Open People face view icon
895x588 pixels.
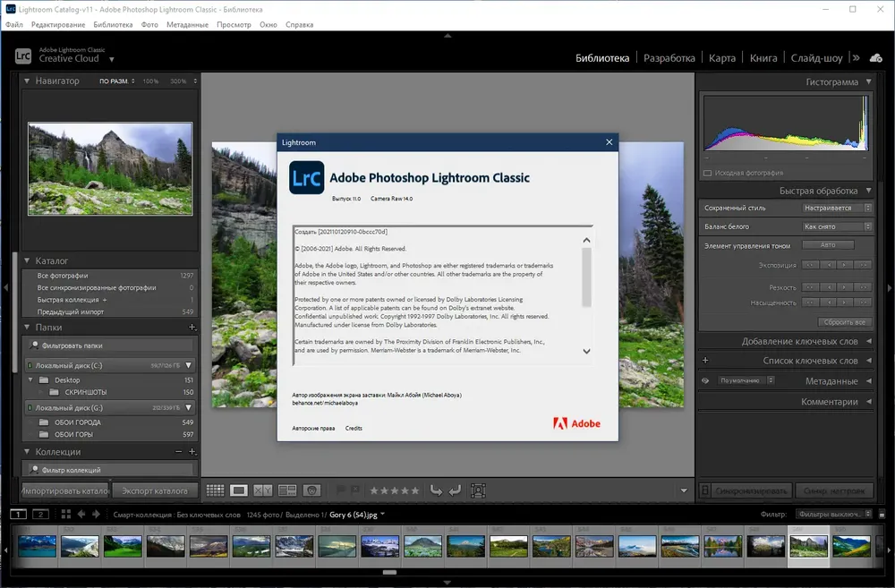click(x=311, y=490)
